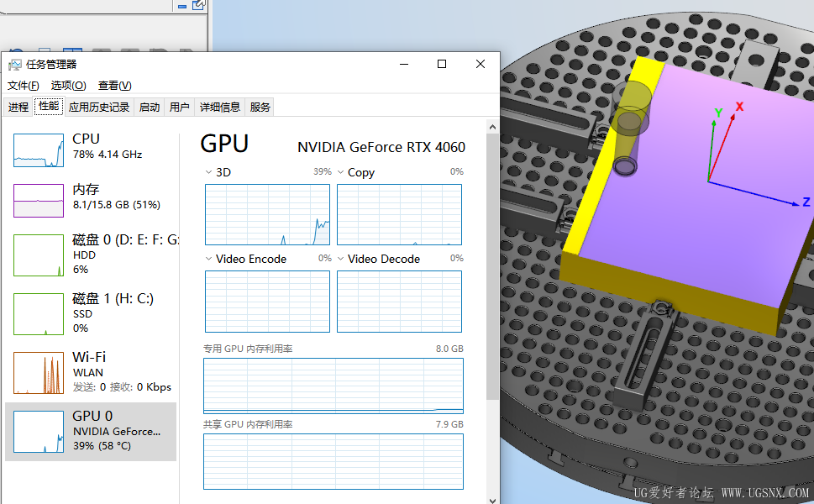This screenshot has height=504, width=814.
Task: Click the yellow side face of workpiece
Action: click(x=670, y=292)
